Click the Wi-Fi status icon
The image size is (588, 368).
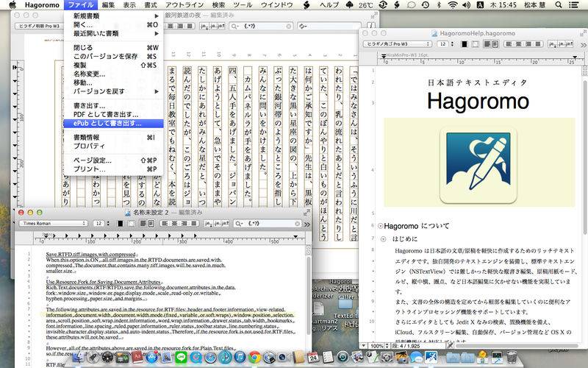(x=453, y=5)
